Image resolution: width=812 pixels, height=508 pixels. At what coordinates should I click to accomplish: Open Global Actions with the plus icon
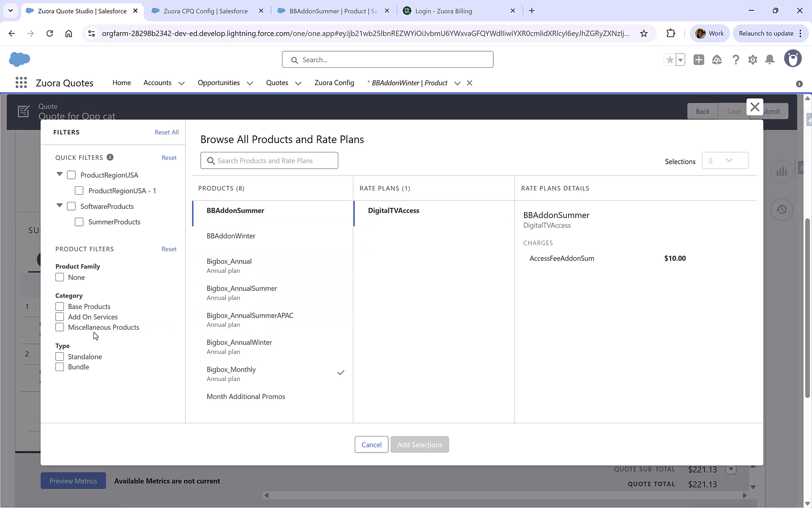(698, 59)
